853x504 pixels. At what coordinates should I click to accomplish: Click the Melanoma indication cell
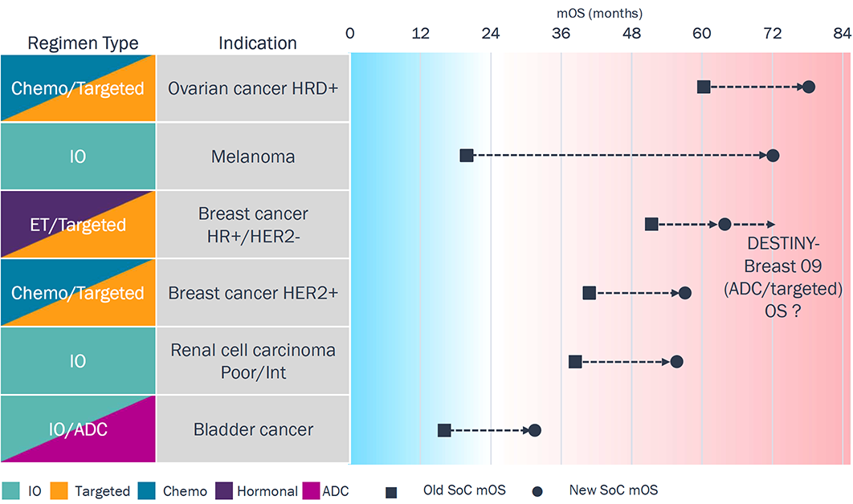[253, 156]
